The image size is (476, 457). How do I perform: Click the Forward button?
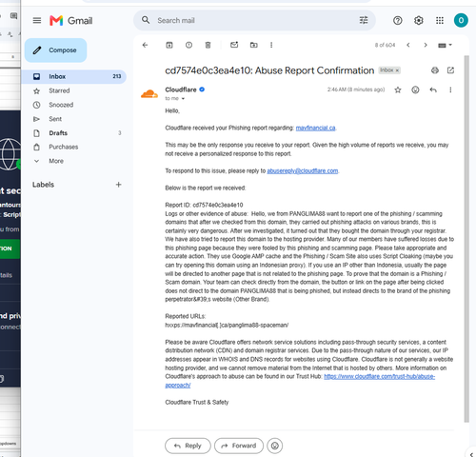pyautogui.click(x=239, y=446)
